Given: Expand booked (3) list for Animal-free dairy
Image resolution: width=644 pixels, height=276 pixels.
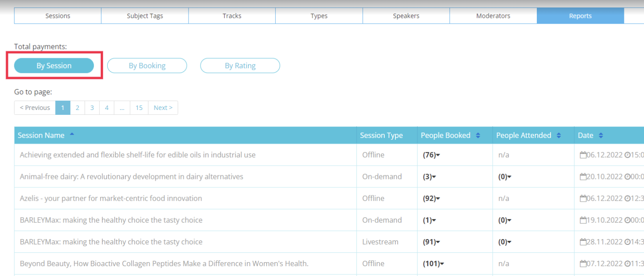Looking at the screenshot, I should (430, 177).
